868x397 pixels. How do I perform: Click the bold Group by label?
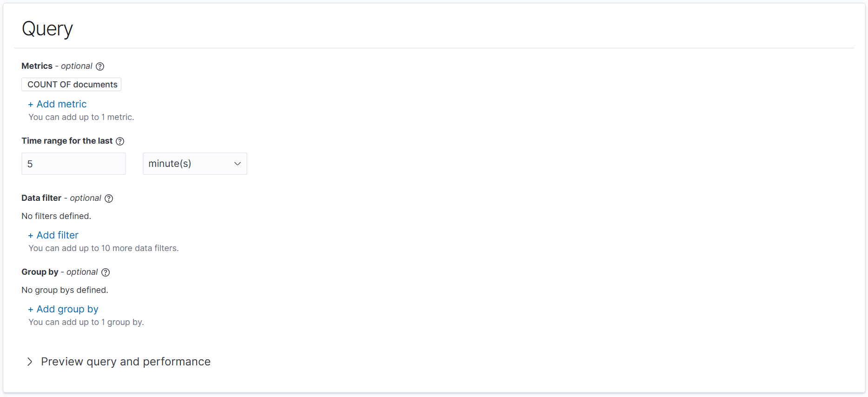40,272
